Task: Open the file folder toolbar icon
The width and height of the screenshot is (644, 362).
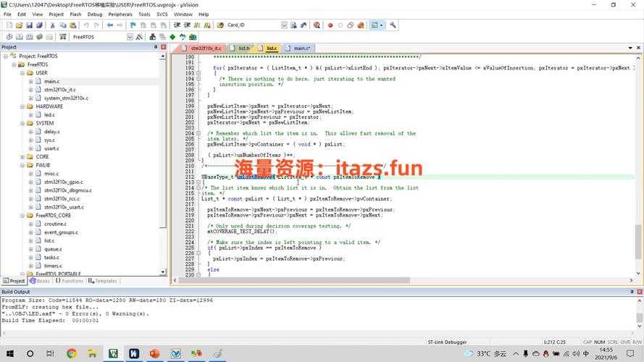Action: [20, 25]
